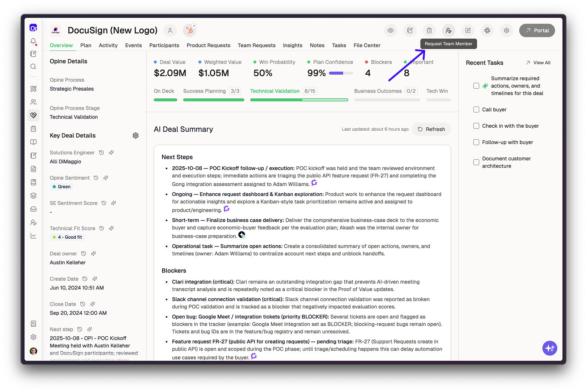Toggle the eye watch icon in header
This screenshot has height=392, width=587.
[390, 30]
